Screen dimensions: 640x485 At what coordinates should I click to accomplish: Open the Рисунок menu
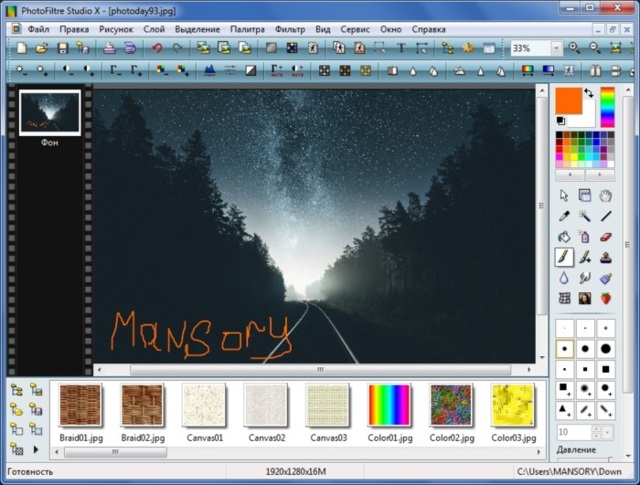tap(116, 29)
